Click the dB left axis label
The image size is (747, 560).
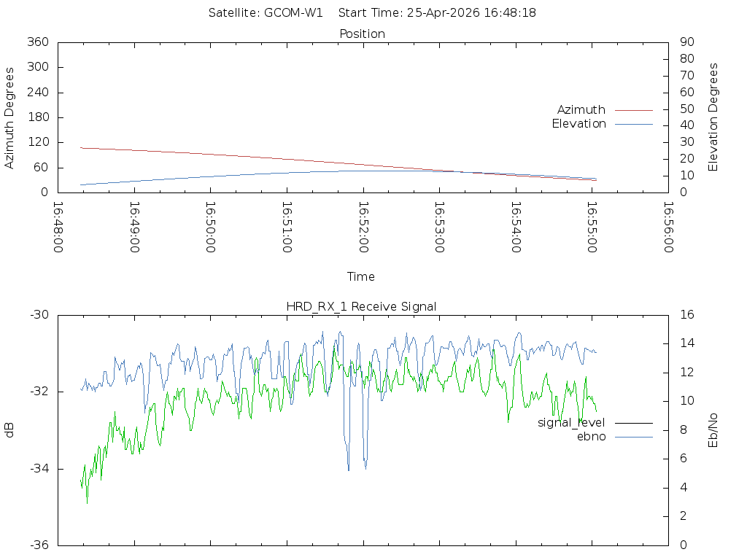coord(10,430)
